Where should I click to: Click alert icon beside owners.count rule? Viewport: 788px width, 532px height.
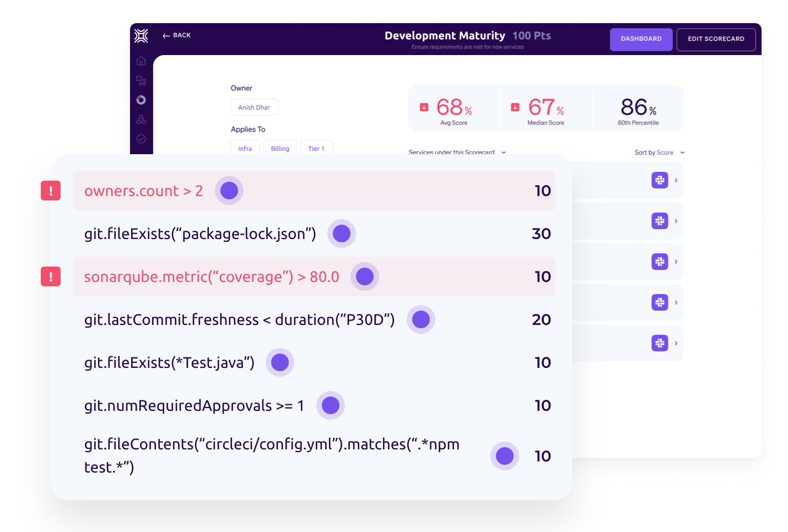[51, 191]
